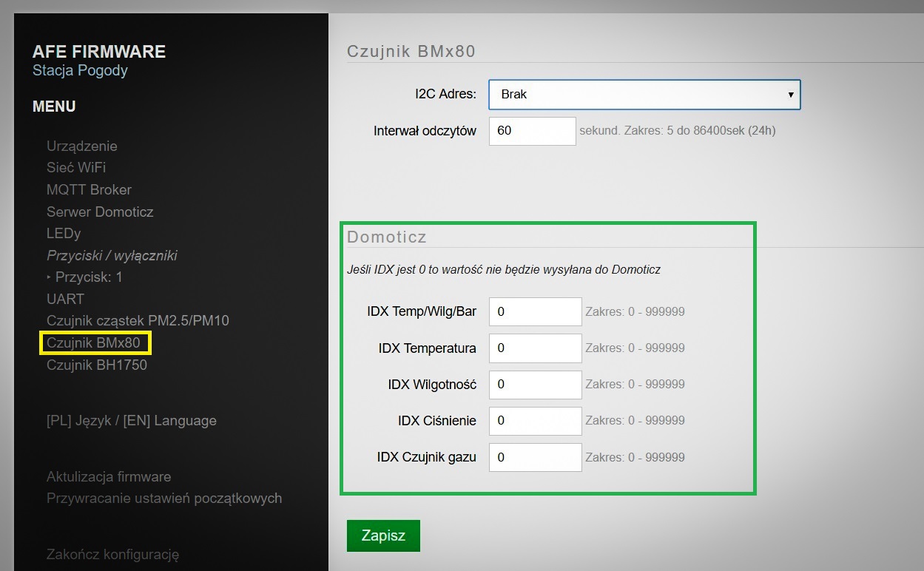This screenshot has height=571, width=924.
Task: Click the Interwał odczytów input field
Action: coord(532,131)
